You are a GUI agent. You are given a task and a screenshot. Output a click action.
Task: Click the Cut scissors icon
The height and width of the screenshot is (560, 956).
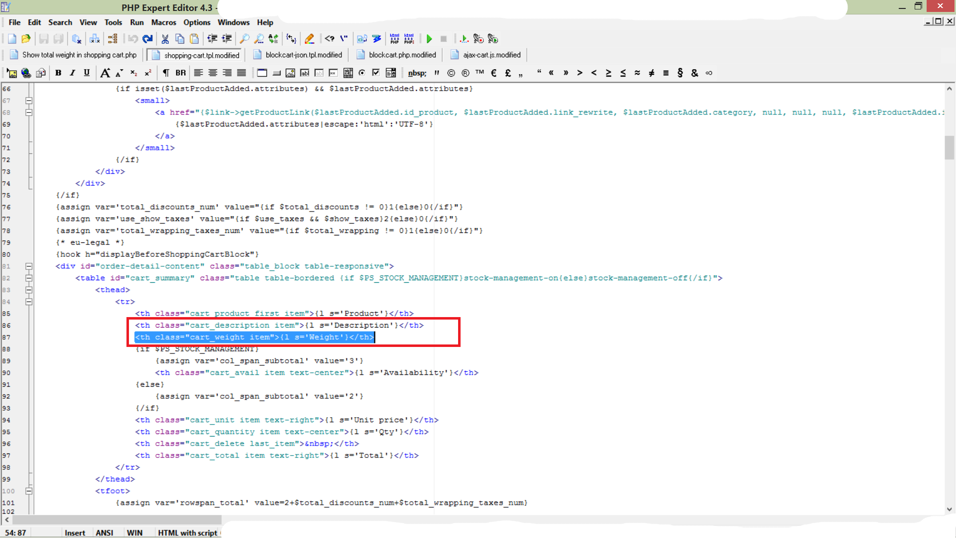pos(165,39)
